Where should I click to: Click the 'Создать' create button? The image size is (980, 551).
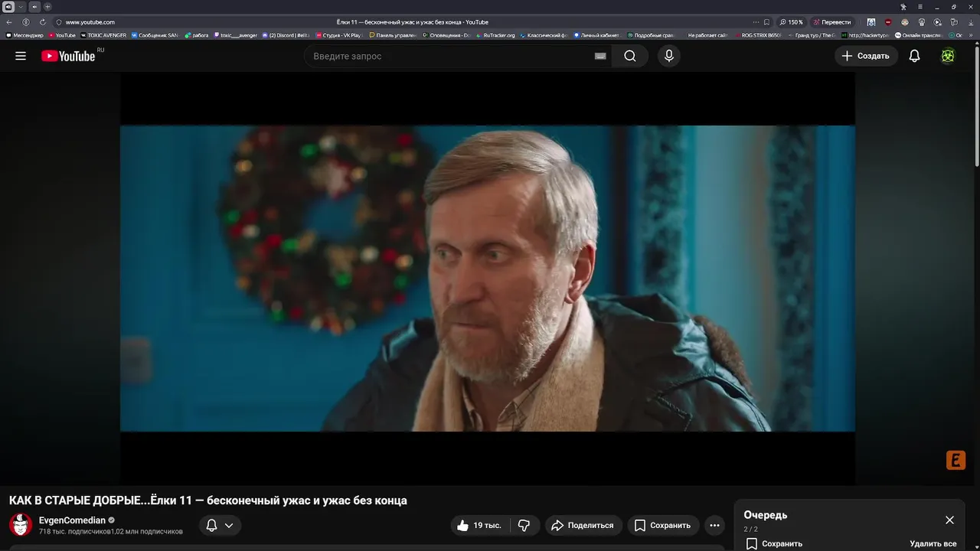tap(866, 56)
